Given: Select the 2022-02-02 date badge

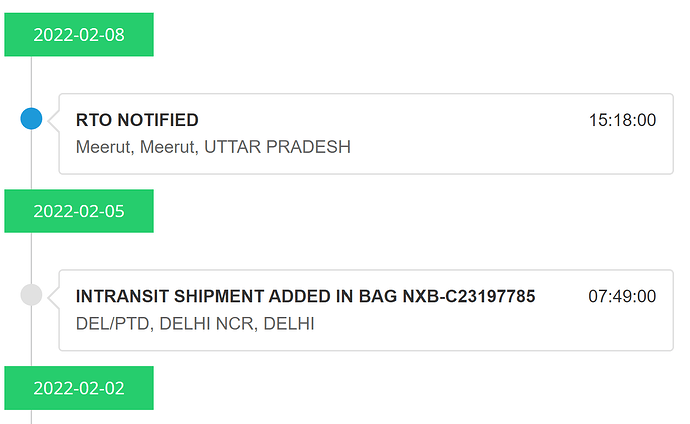Looking at the screenshot, I should (x=79, y=388).
